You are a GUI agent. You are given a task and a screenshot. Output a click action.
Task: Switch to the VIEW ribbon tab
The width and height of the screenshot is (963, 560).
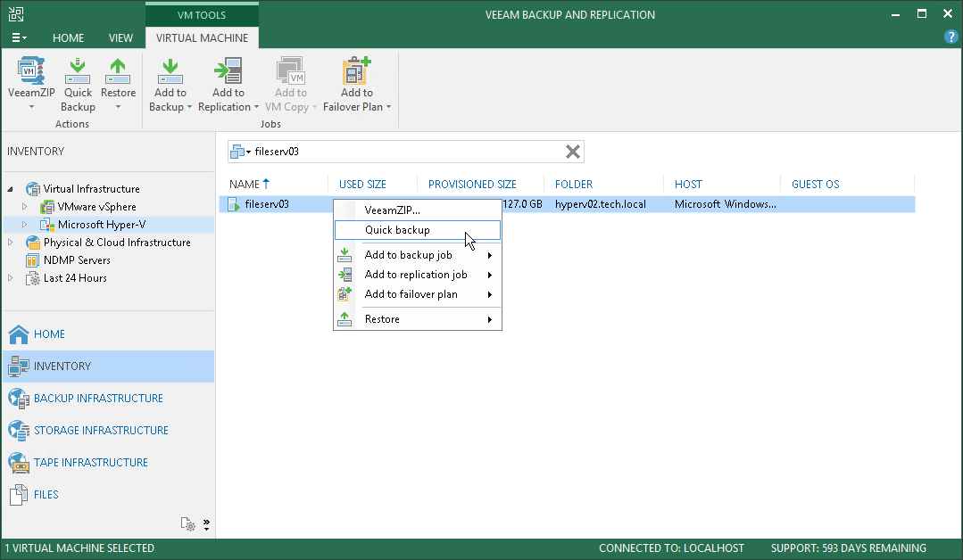pyautogui.click(x=121, y=38)
